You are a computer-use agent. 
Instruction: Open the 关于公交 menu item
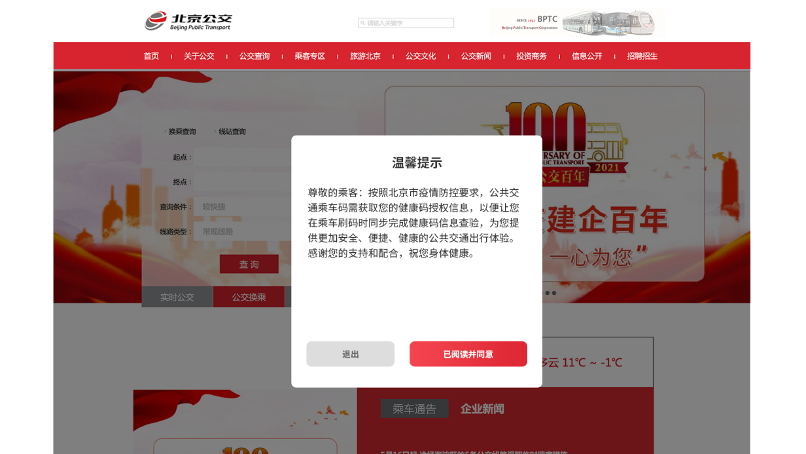[199, 56]
